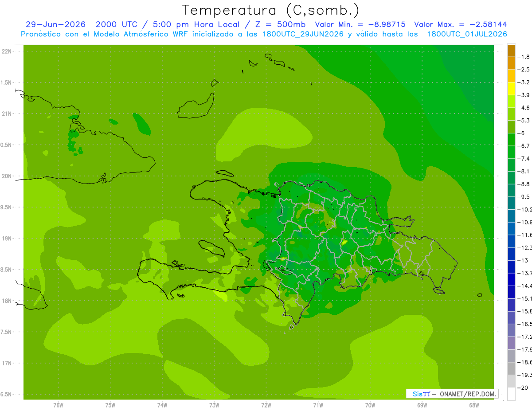
Task: Click the '-11.6' colorbar value
Action: [524, 235]
